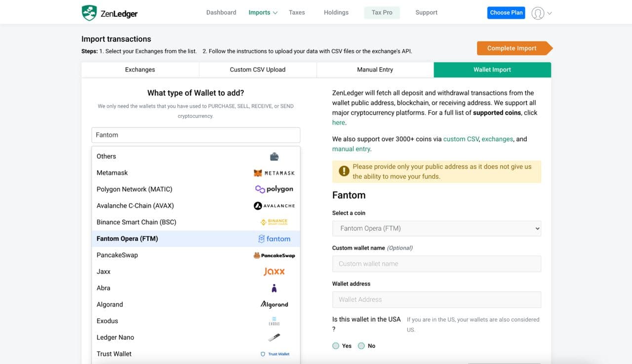Open the custom CSV link
632x364 pixels.
pos(461,139)
